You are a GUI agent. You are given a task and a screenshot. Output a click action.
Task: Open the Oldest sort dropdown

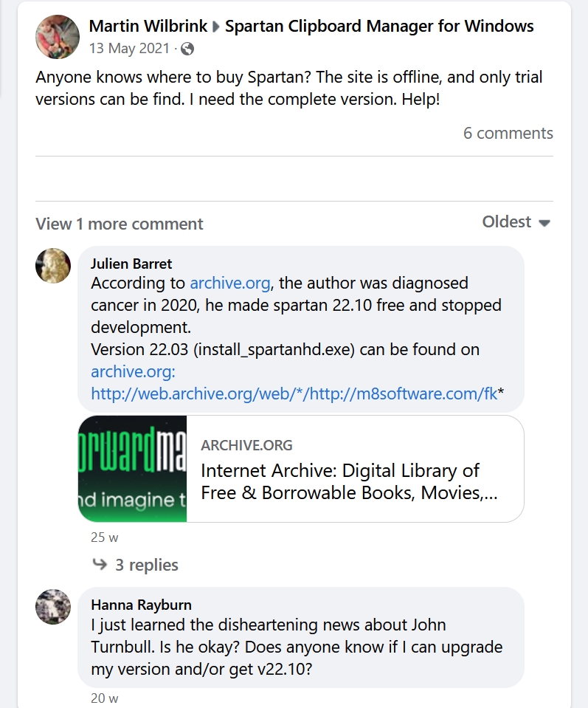516,222
